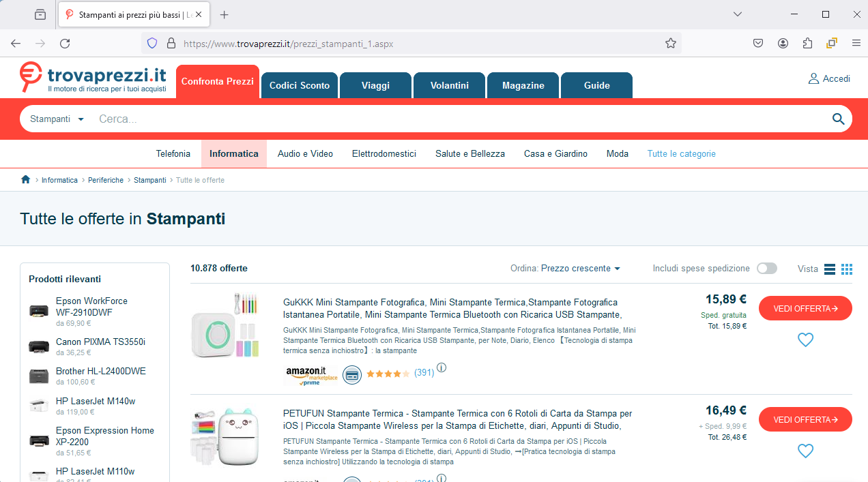Open Guide tab
This screenshot has width=868, height=482.
point(597,85)
